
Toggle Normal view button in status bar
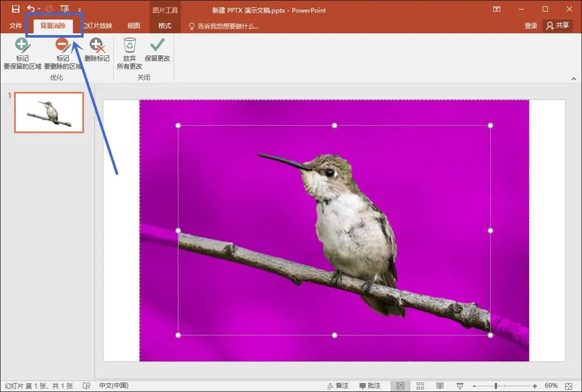pyautogui.click(x=400, y=386)
